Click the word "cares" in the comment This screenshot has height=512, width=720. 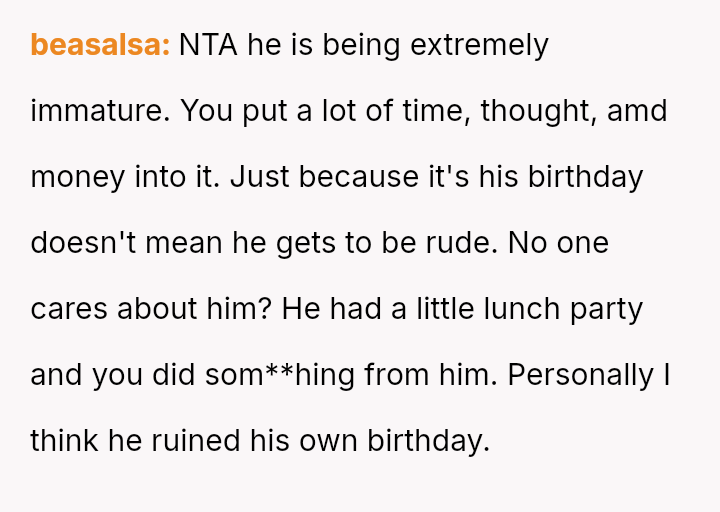pyautogui.click(x=69, y=309)
